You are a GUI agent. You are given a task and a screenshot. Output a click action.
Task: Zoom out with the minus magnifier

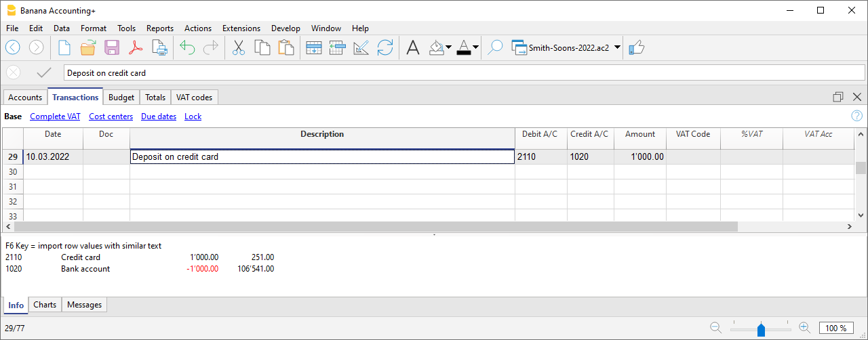tap(715, 328)
